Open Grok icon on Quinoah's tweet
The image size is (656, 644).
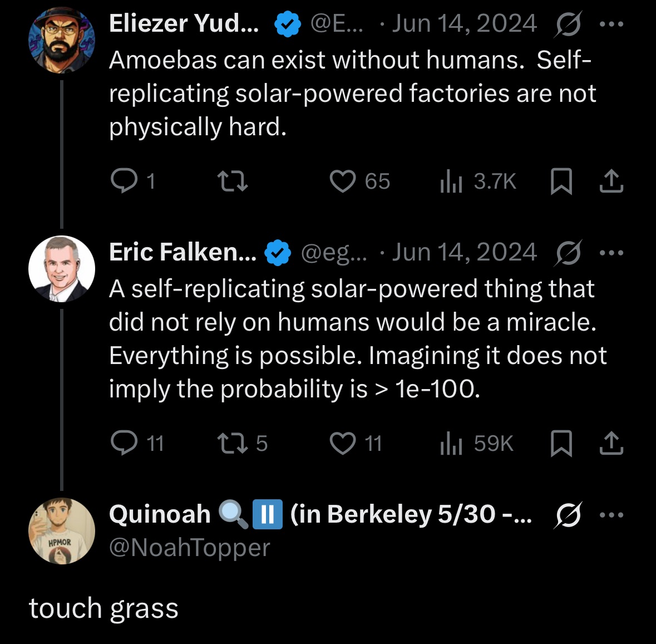[568, 515]
